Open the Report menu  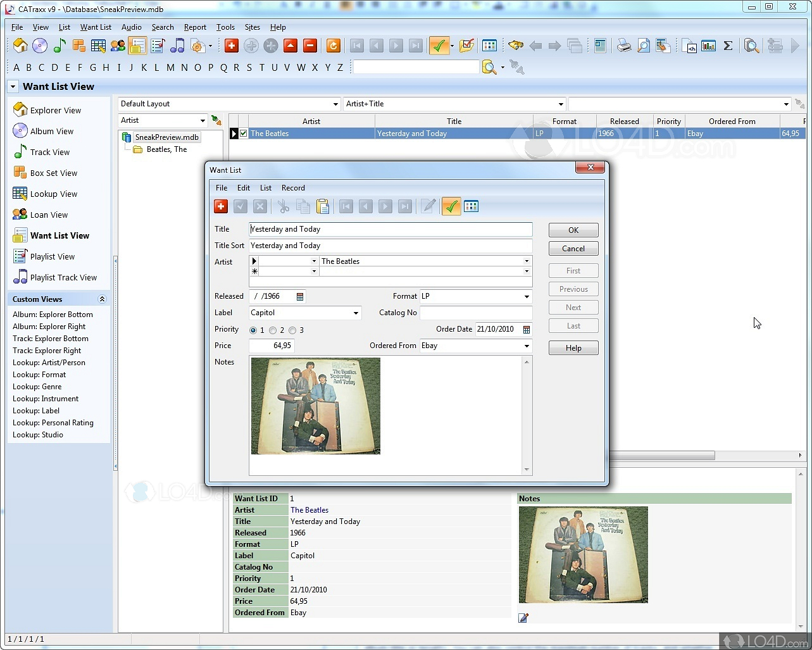[195, 27]
